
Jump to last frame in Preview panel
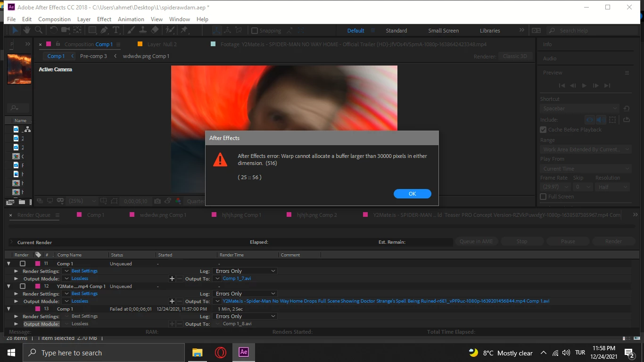[x=607, y=85]
